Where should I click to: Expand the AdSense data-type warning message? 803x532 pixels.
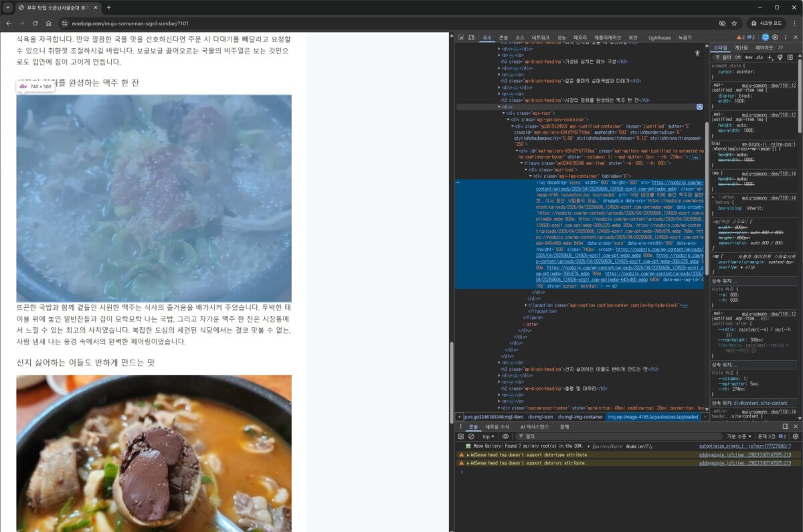(468, 454)
